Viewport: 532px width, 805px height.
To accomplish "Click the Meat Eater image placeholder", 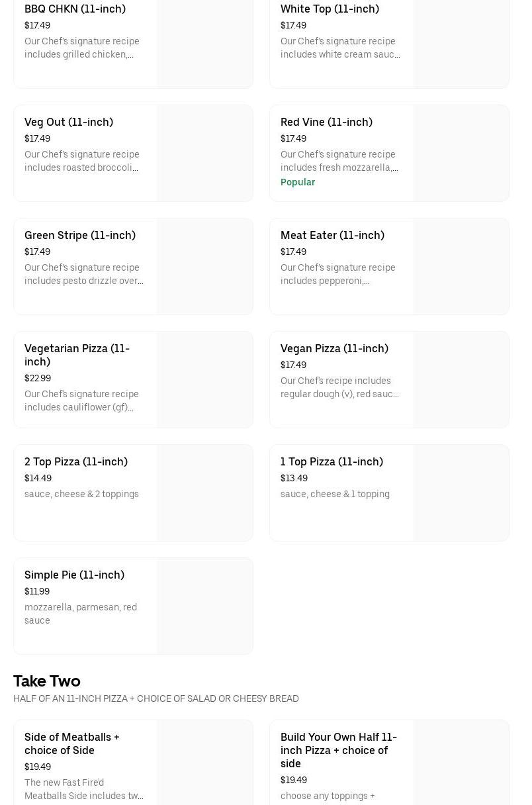I will coord(461,266).
